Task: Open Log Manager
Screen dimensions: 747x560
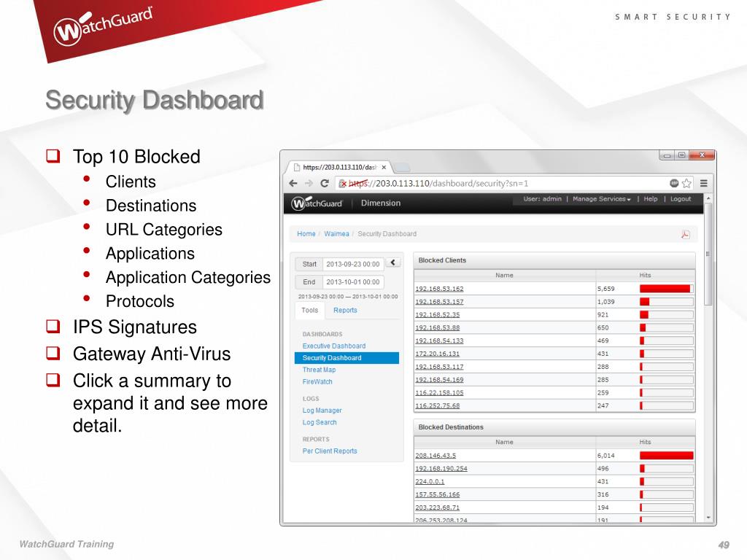Action: (322, 411)
